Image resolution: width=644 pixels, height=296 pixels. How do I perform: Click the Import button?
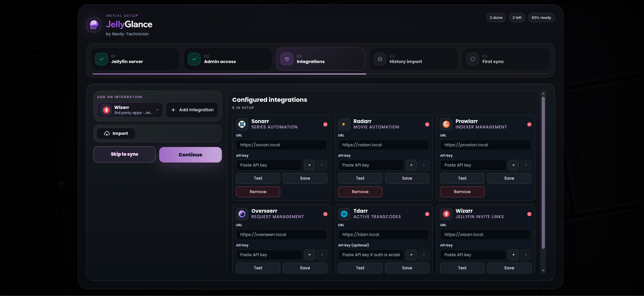(x=116, y=134)
